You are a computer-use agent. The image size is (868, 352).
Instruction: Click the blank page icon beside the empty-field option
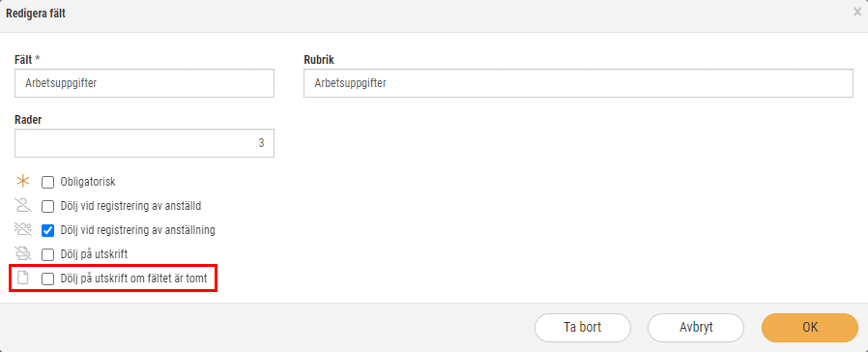pos(22,279)
